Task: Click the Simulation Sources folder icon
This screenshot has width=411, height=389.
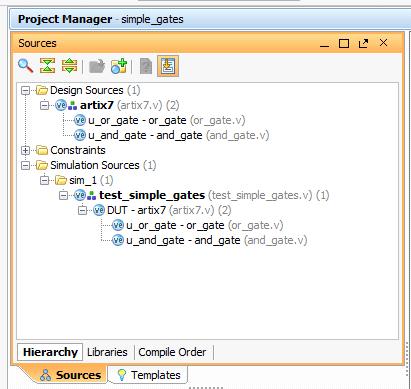Action: coord(42,165)
